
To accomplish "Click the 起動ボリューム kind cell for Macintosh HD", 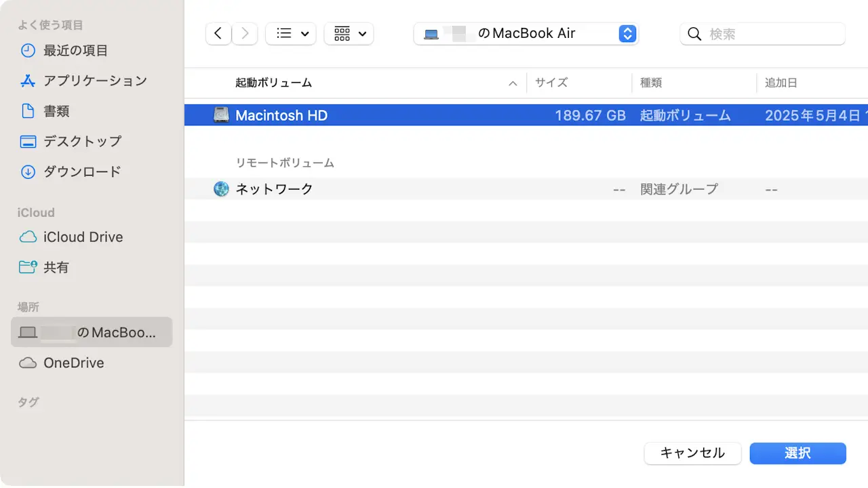I will [x=686, y=115].
